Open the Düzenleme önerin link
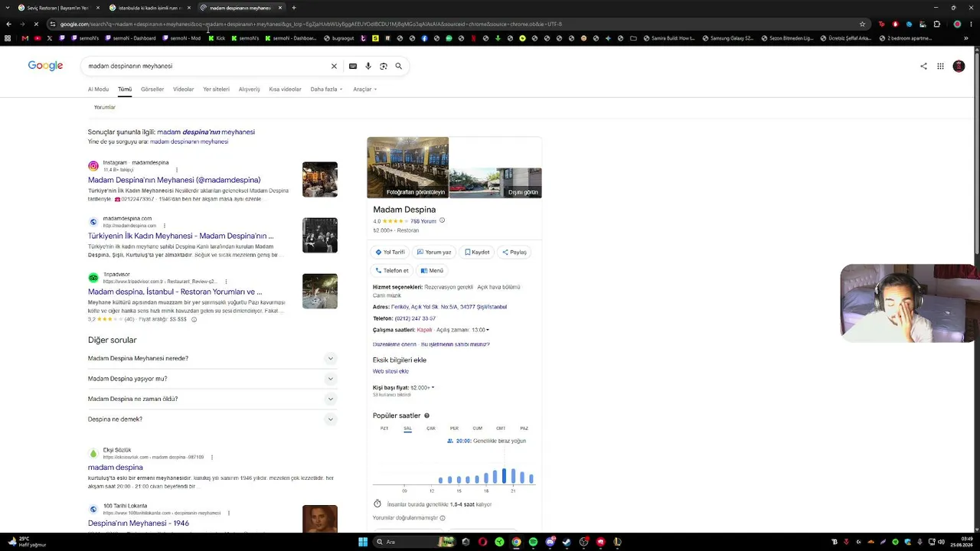 coord(394,344)
